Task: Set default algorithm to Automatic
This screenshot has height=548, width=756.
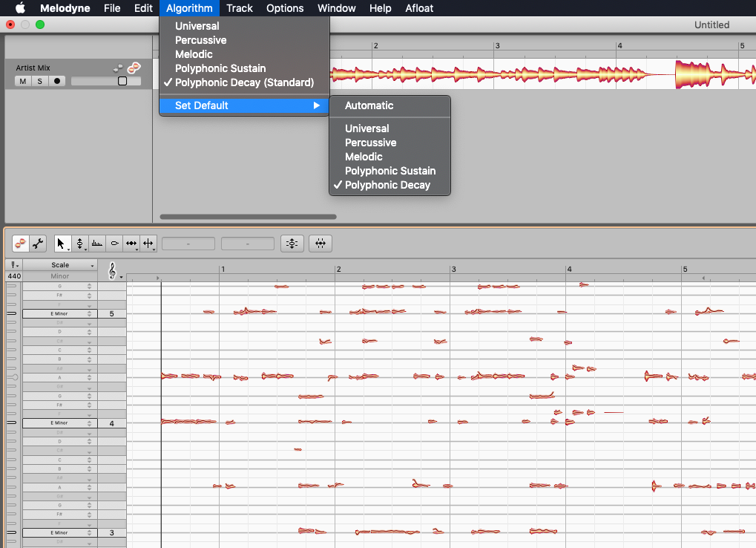Action: tap(389, 105)
